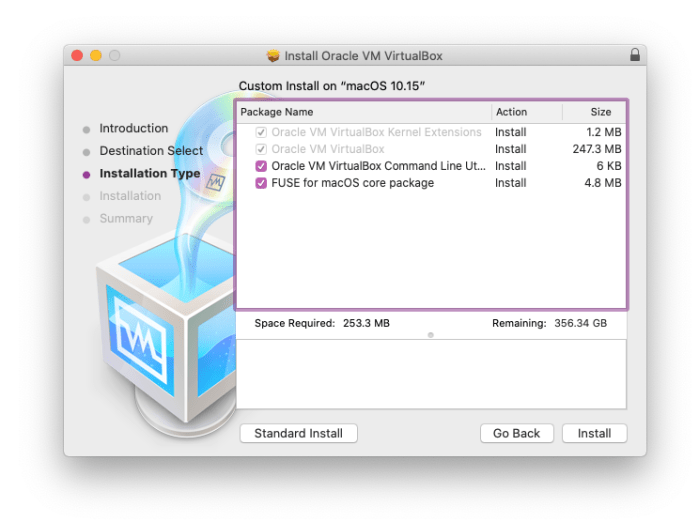Uncheck FUSE for macOS core package
699x522 pixels.
261,183
